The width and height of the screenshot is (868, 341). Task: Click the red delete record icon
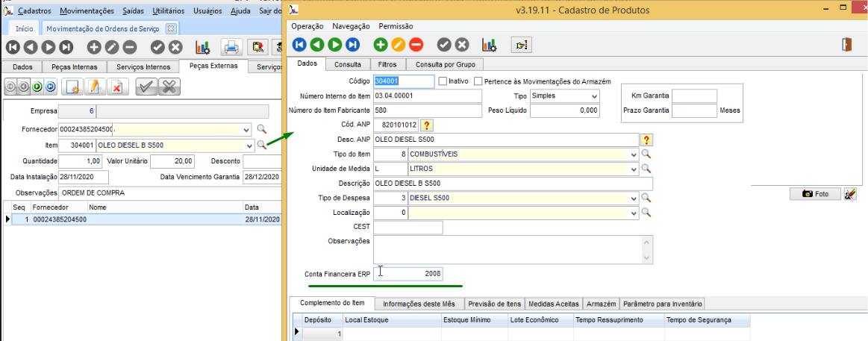pos(416,45)
